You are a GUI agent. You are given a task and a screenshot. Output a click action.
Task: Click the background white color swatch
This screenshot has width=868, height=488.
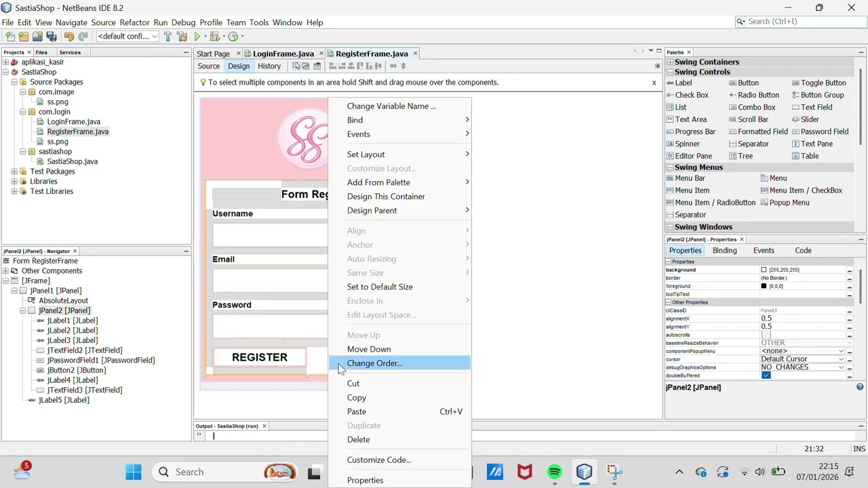tap(764, 270)
